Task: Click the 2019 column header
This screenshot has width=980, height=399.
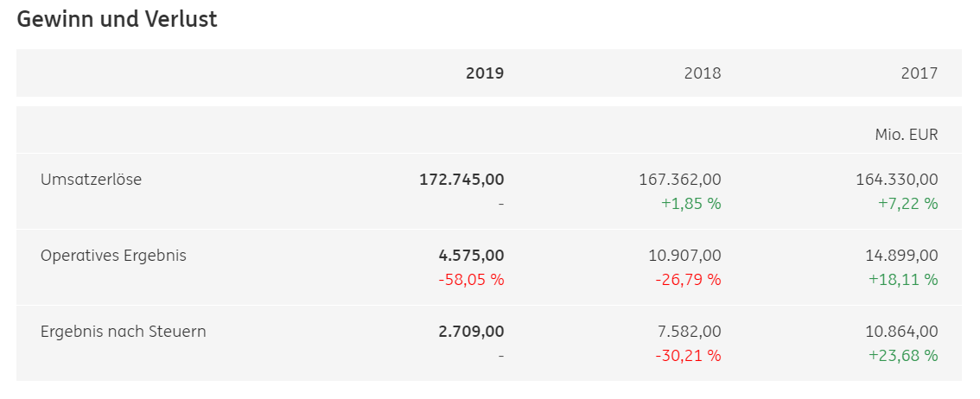Action: 484,73
